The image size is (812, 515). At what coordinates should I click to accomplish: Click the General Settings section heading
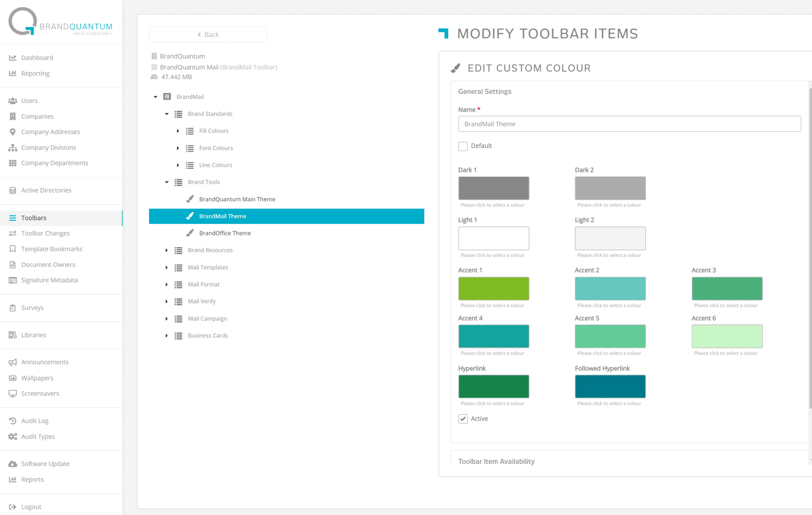pyautogui.click(x=485, y=91)
